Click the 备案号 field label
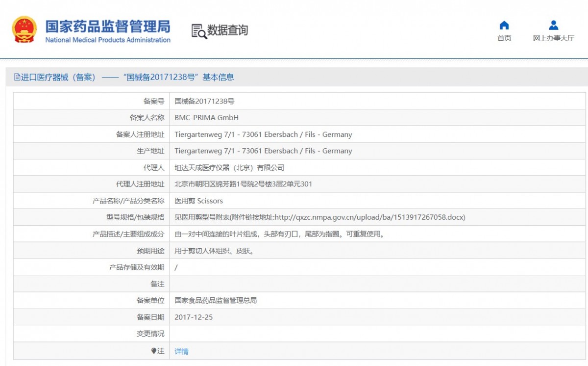 [x=154, y=101]
